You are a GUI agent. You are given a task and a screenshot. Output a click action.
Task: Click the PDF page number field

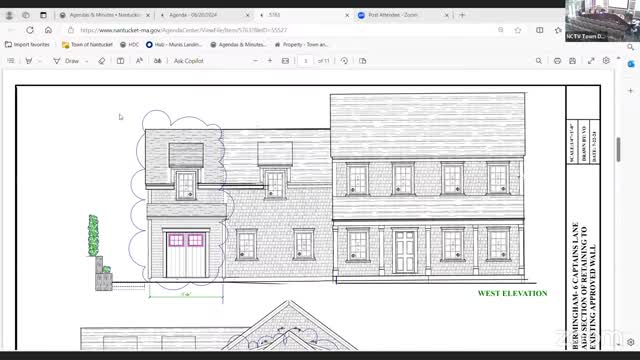(x=305, y=61)
